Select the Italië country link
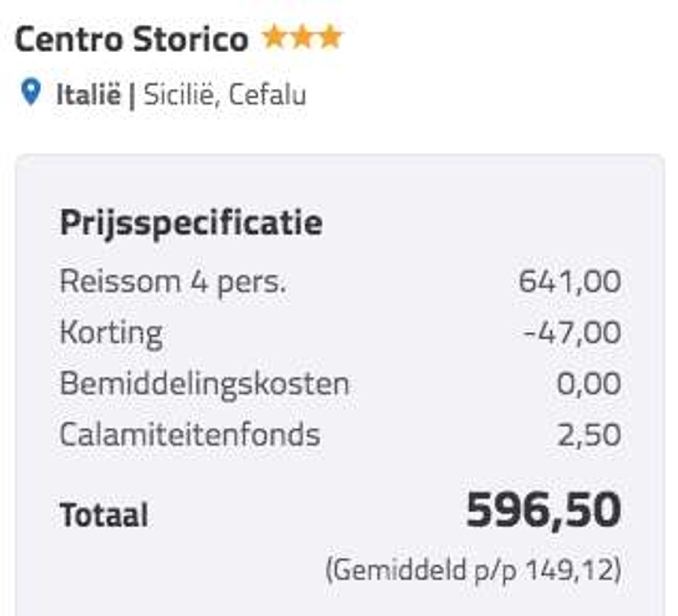The width and height of the screenshot is (678, 616). pos(88,94)
